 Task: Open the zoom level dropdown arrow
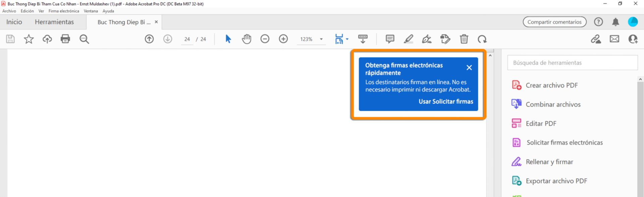click(321, 39)
